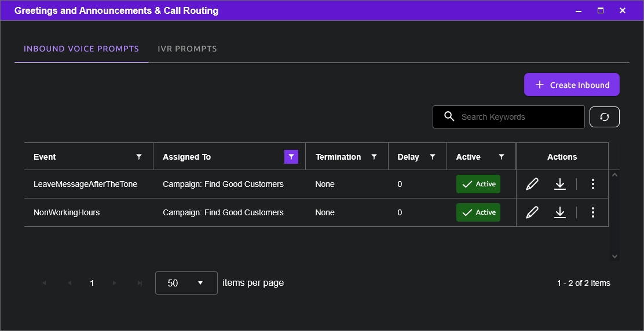This screenshot has height=331, width=644.
Task: Open the highlighted Assigned To column filter
Action: click(291, 157)
